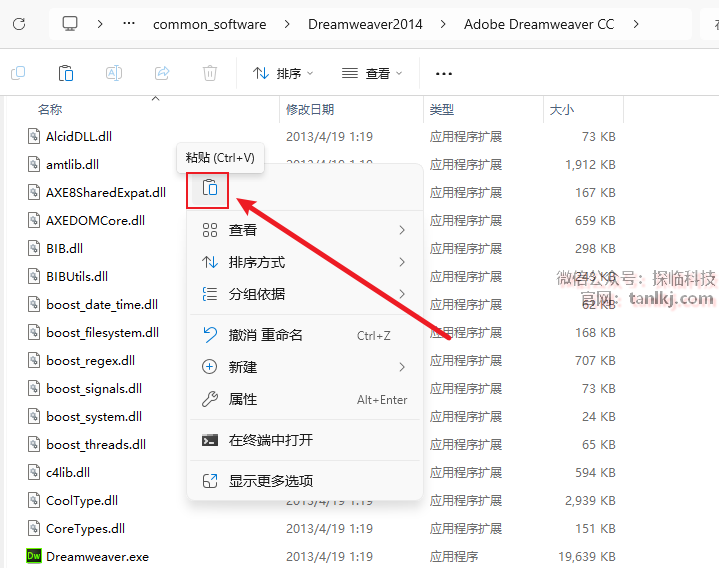
Task: Select file name CoreTypes.dll
Action: (x=85, y=528)
